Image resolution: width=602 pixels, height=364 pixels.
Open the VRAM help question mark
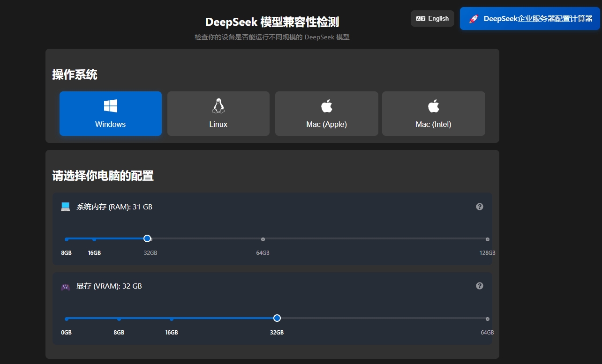[479, 286]
